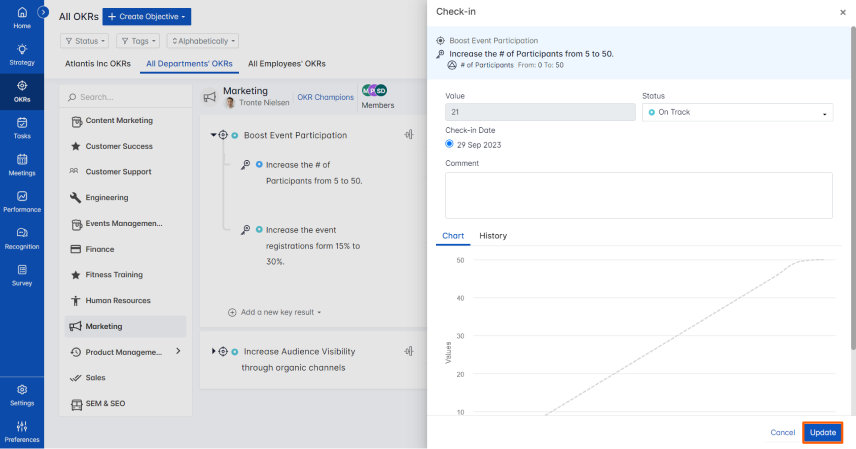Screen dimensions: 856x449
Task: Click the Content Marketing department icon
Action: pyautogui.click(x=76, y=121)
